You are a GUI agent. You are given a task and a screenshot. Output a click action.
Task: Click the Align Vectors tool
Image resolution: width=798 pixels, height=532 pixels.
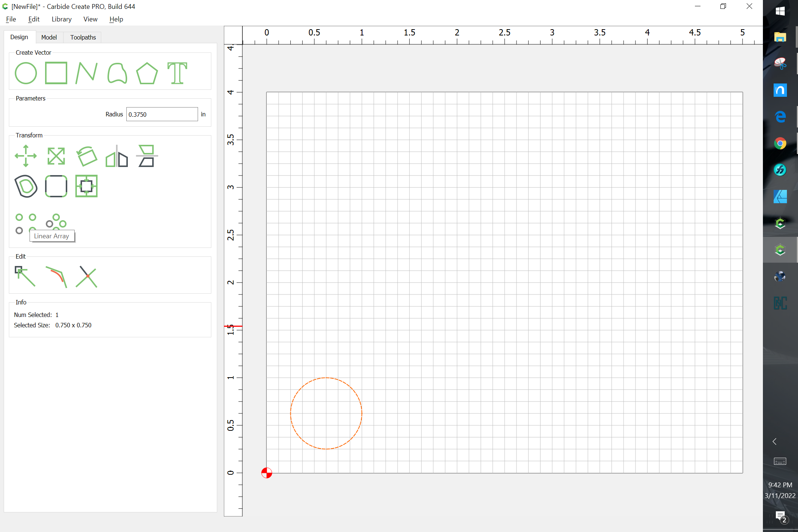(86, 186)
